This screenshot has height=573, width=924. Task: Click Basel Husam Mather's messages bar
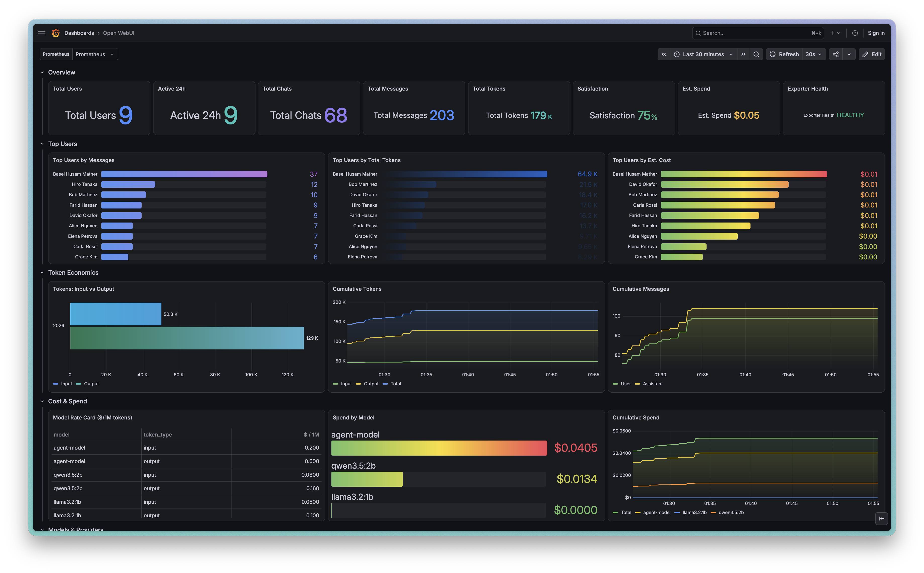coord(184,174)
